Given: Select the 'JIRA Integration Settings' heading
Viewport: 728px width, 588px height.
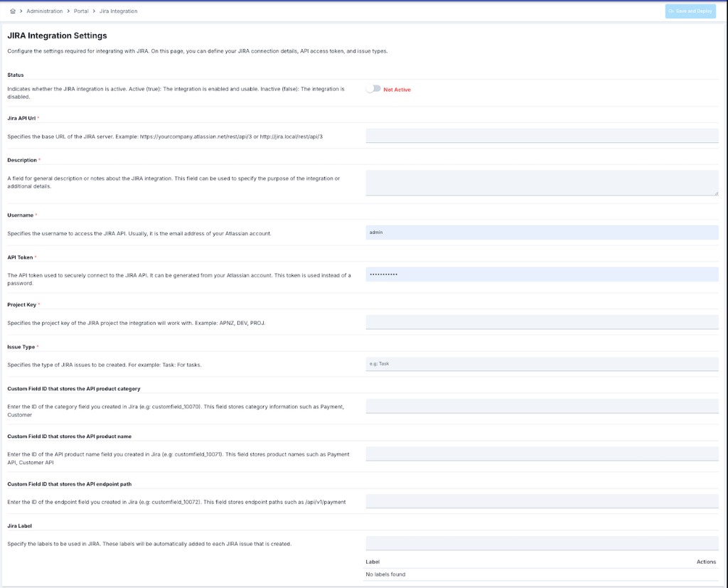Looking at the screenshot, I should 57,36.
